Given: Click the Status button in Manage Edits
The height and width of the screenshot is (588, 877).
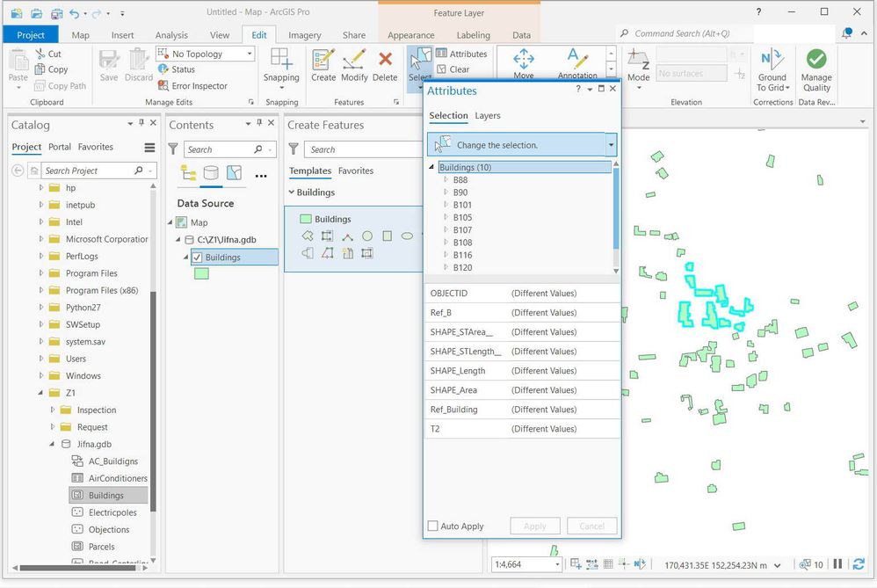Looking at the screenshot, I should [177, 69].
